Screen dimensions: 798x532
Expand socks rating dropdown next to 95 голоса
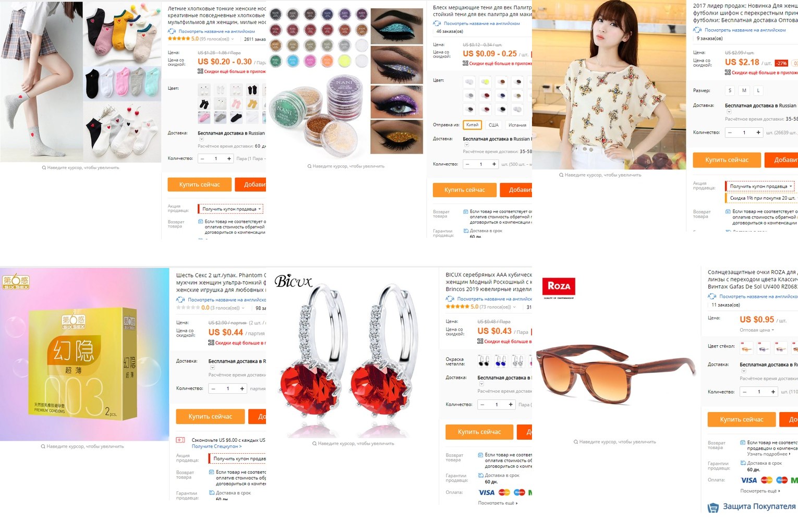233,39
